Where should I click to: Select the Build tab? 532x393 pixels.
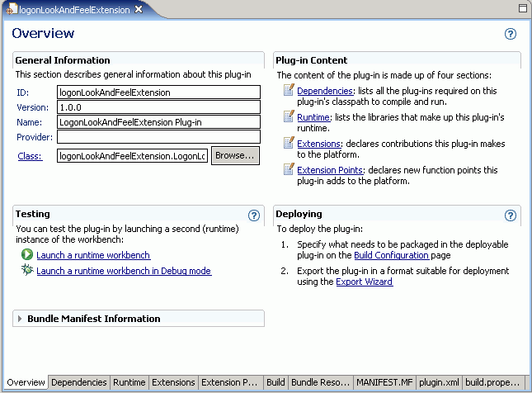point(275,382)
